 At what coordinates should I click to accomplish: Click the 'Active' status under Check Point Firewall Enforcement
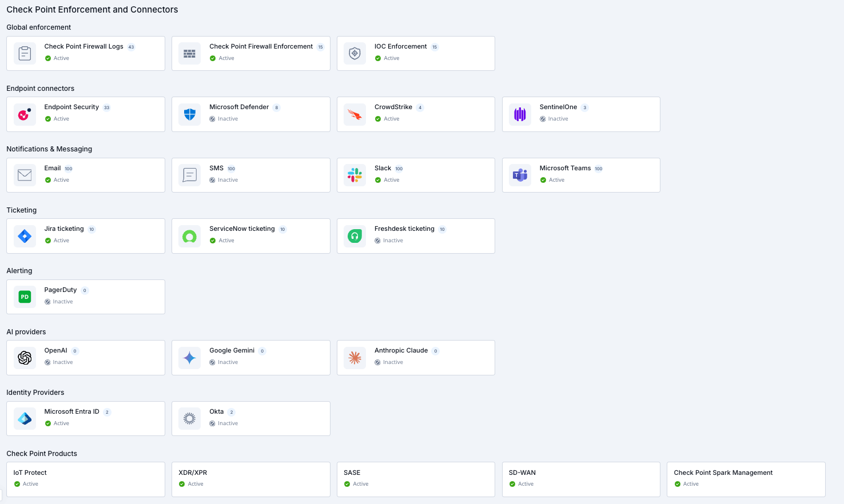pyautogui.click(x=222, y=58)
